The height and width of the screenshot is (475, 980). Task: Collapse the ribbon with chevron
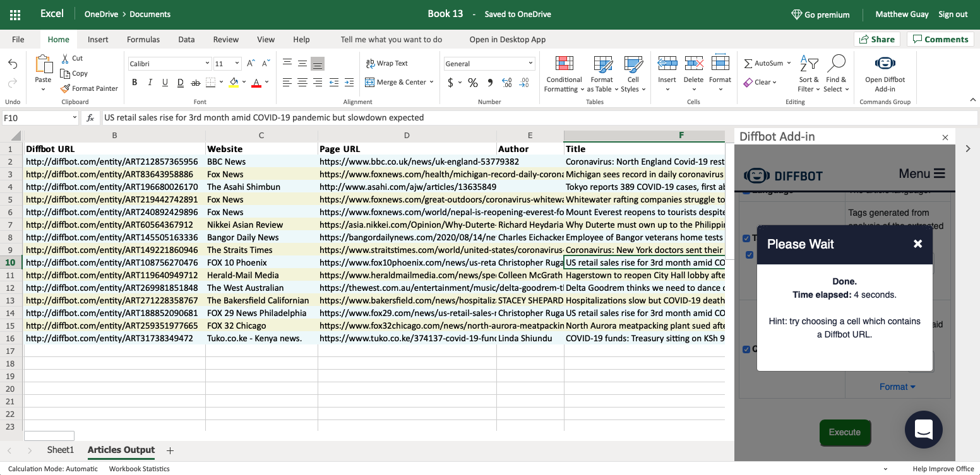tap(973, 100)
